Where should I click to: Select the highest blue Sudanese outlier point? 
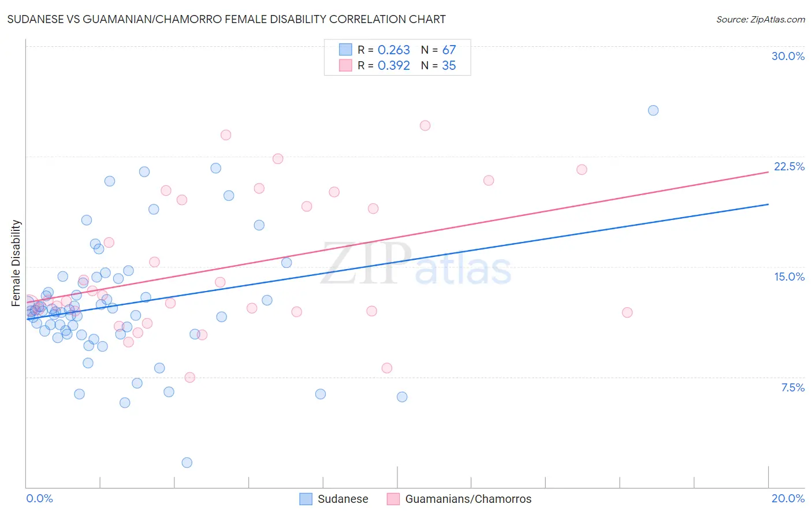pos(653,110)
